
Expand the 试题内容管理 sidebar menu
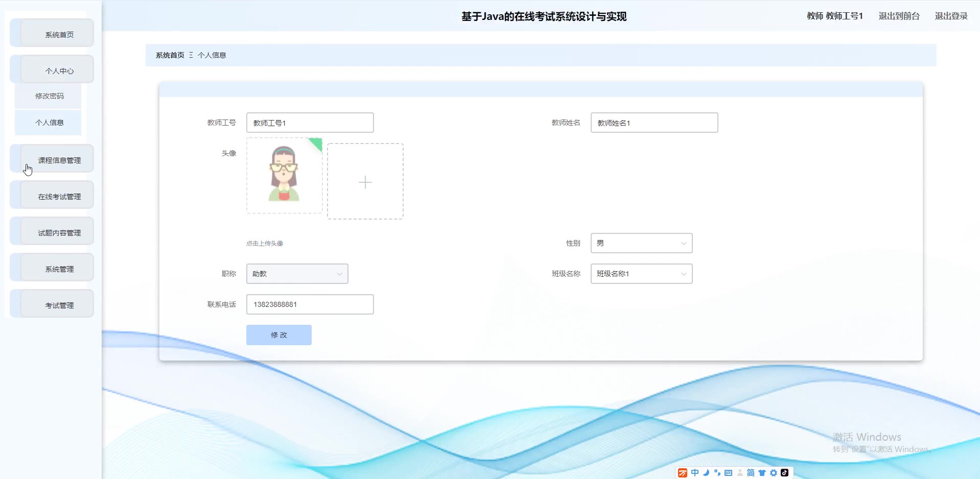coord(52,231)
